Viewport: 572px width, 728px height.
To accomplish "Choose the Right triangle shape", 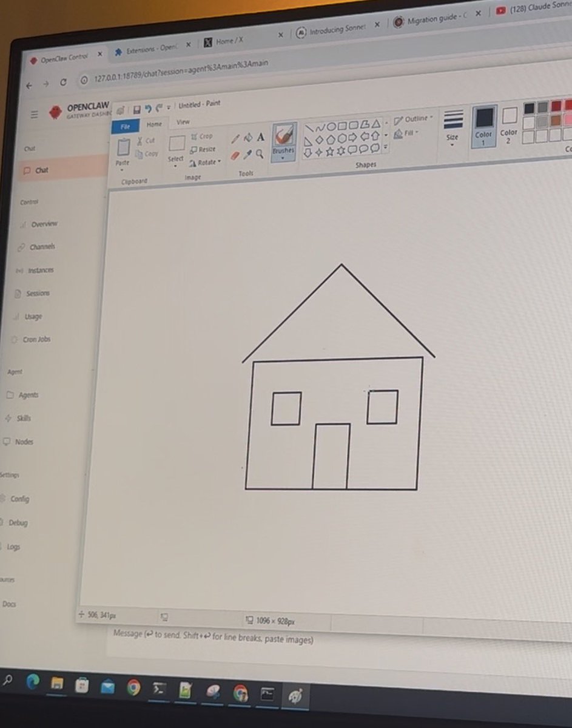I will tap(309, 141).
